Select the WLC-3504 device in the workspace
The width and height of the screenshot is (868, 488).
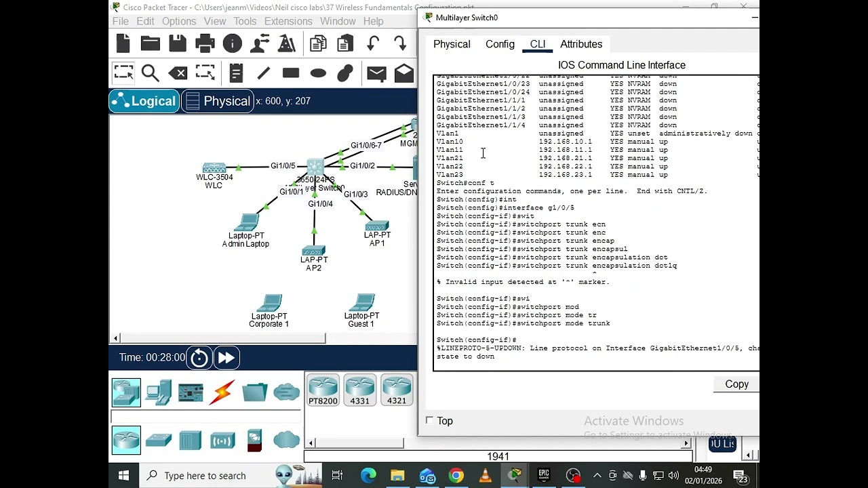[214, 168]
